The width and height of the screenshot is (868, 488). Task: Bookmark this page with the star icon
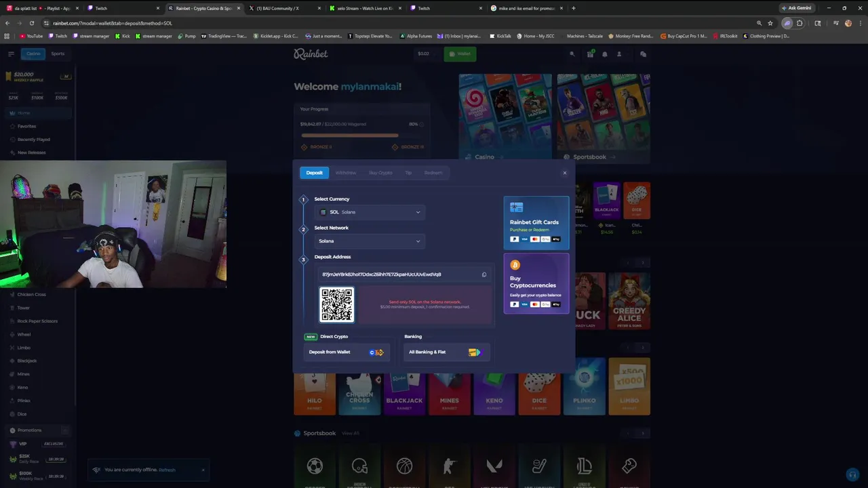coord(770,23)
